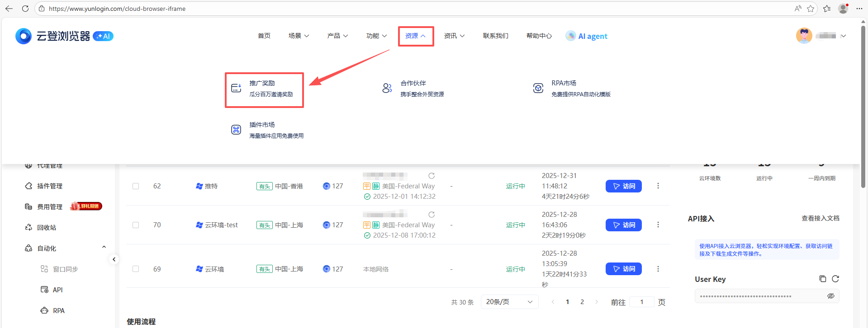This screenshot has height=328, width=868.
Task: Open browser favorites list icon
Action: (x=827, y=9)
